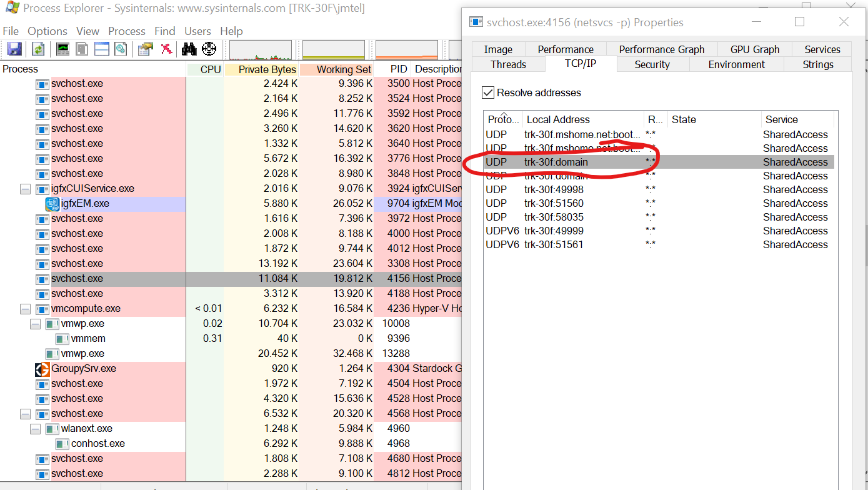Select the GroupySrv.exe process row

(231, 369)
